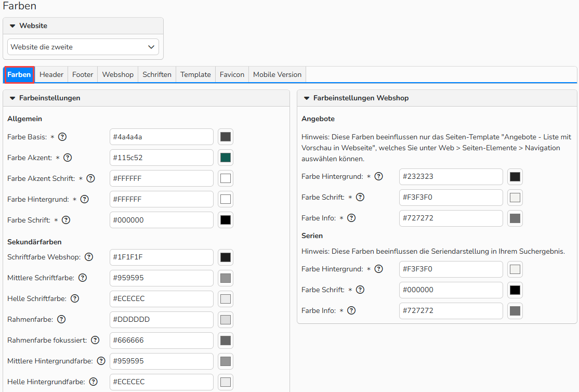The height and width of the screenshot is (392, 579).
Task: Show help for Serien Farbe Info
Action: [x=351, y=311]
